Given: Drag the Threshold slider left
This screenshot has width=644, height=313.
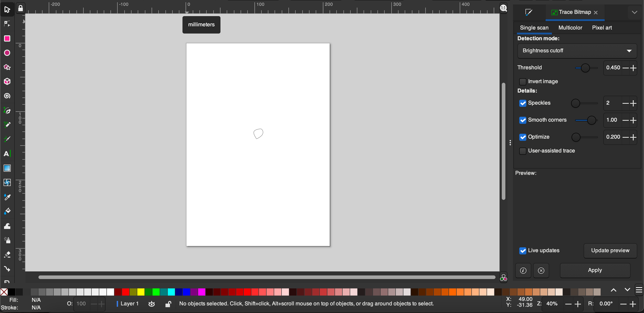Looking at the screenshot, I should click(x=584, y=68).
